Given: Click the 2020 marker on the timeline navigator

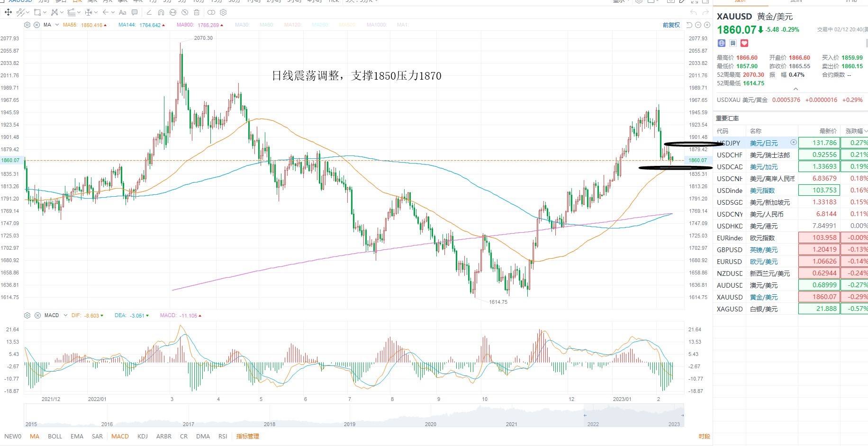Looking at the screenshot, I should click(430, 424).
